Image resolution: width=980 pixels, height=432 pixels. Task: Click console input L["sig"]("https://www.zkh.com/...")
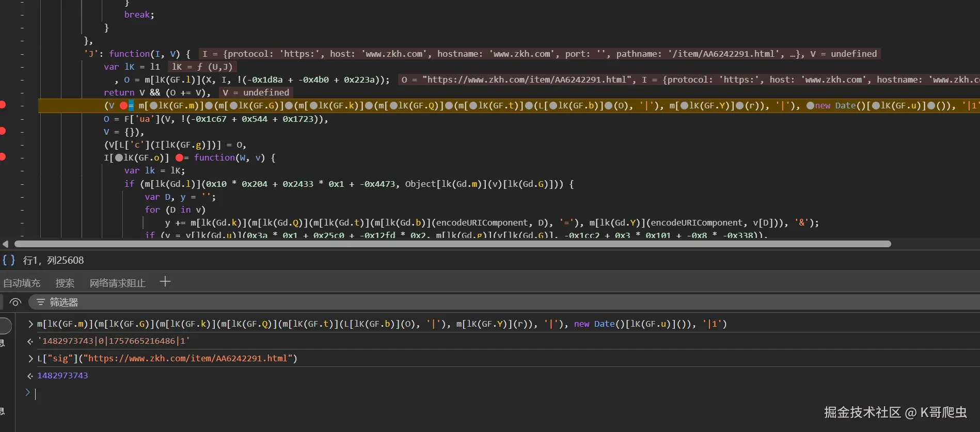pyautogui.click(x=167, y=358)
